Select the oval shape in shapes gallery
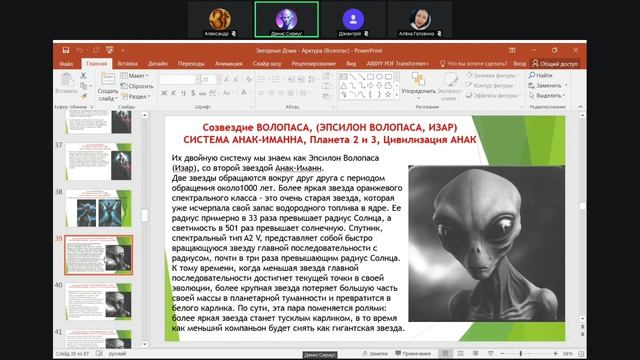Image resolution: width=640 pixels, height=360 pixels. (x=379, y=76)
